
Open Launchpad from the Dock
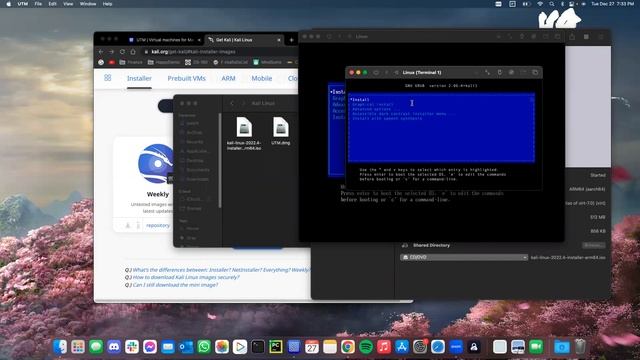(x=78, y=347)
